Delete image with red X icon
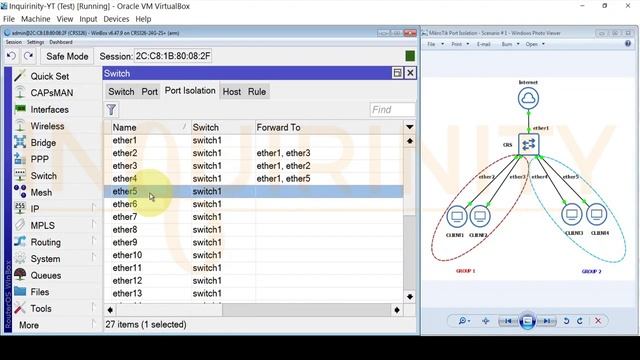 tap(598, 321)
